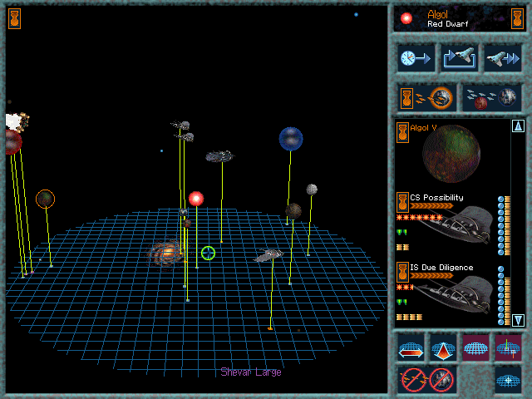Click the IS Due Diligence name text
Image resolution: width=532 pixels, height=399 pixels.
[441, 268]
